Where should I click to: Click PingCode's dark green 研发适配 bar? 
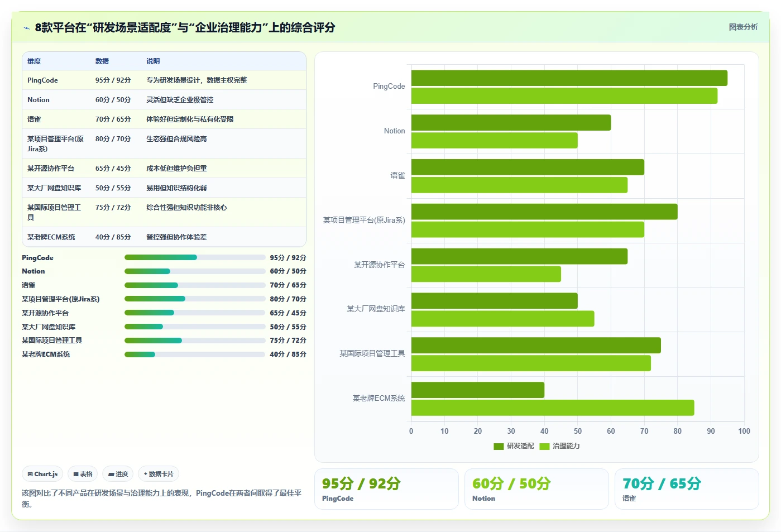click(x=569, y=78)
